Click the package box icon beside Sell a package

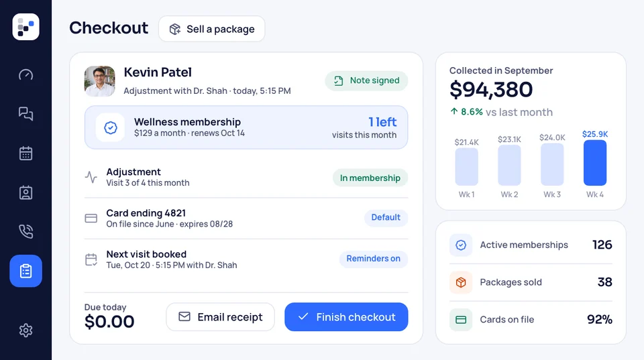(x=175, y=29)
